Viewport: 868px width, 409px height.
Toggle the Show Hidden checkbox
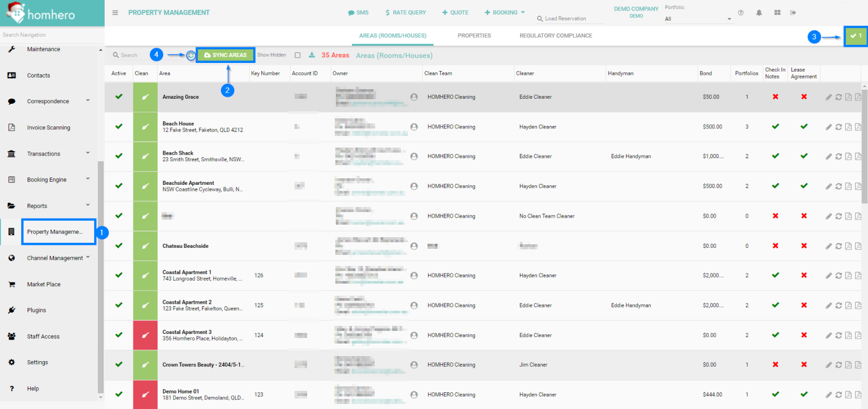tap(298, 55)
